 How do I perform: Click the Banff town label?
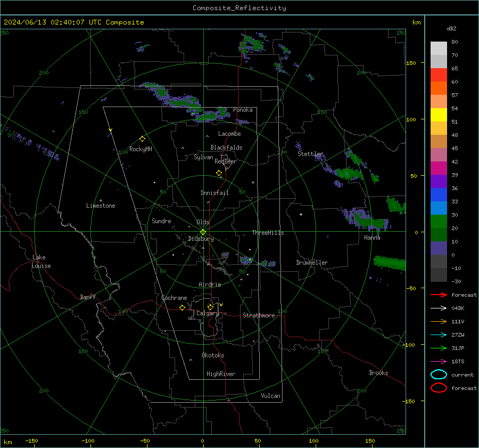pyautogui.click(x=88, y=297)
